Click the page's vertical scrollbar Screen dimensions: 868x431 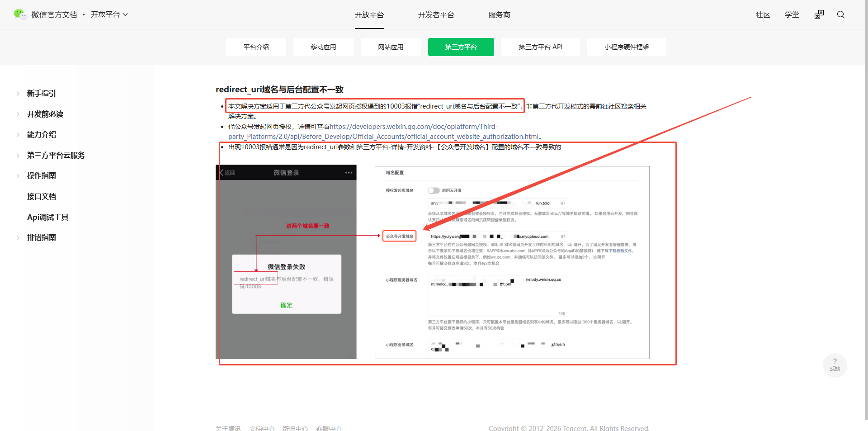[866, 210]
